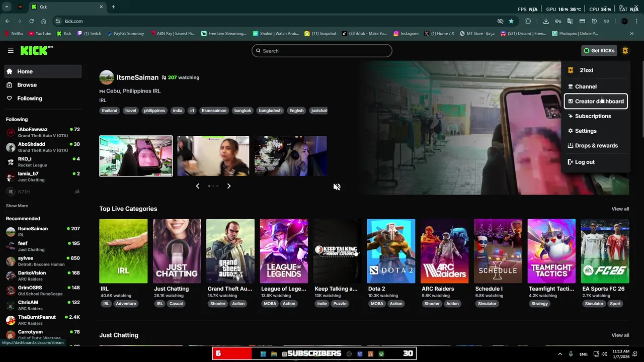Open the browser extensions puzzle icon
644x362 pixels.
(528, 21)
